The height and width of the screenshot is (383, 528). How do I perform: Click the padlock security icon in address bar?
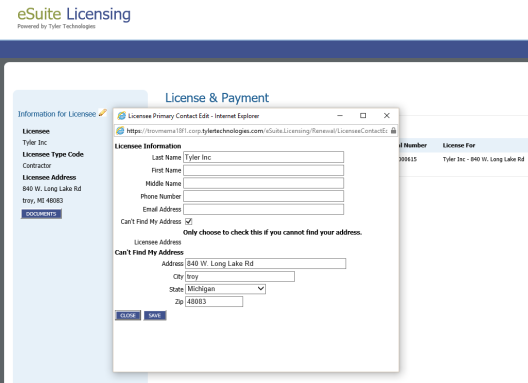pos(393,131)
